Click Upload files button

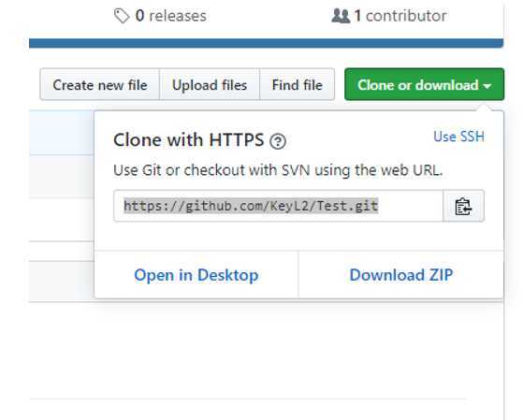point(210,84)
